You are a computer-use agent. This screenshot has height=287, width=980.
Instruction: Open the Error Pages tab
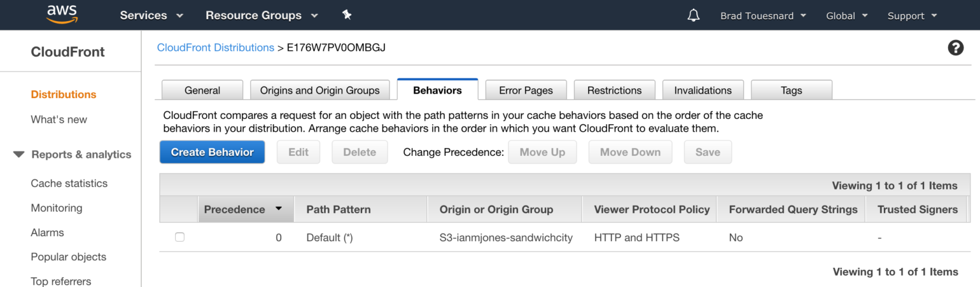click(526, 90)
